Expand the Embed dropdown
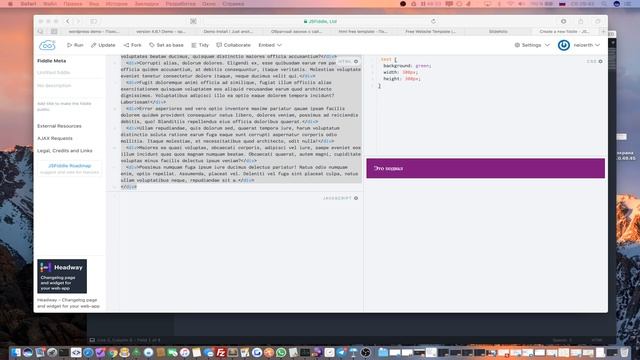The image size is (640, 360). [x=270, y=45]
